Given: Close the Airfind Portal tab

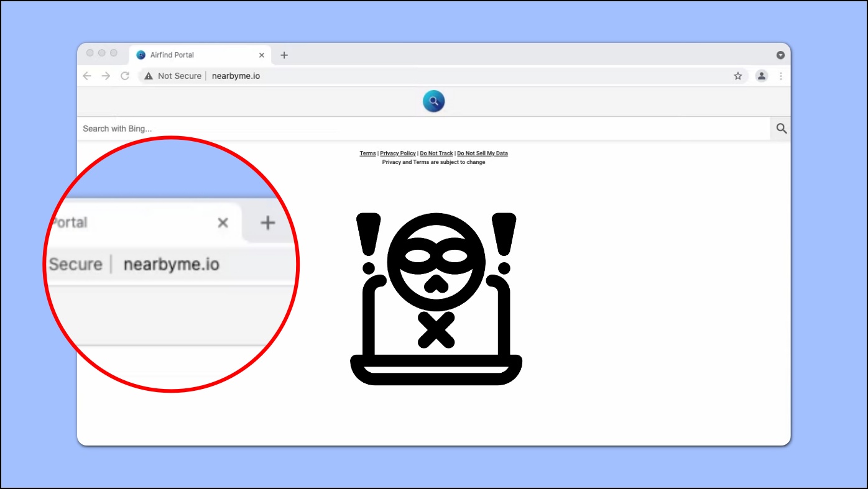Looking at the screenshot, I should click(262, 55).
